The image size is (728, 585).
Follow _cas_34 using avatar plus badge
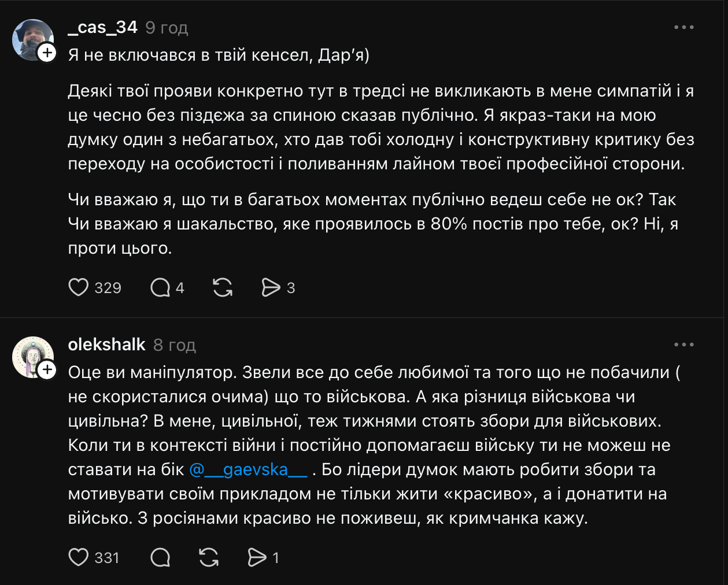(47, 53)
